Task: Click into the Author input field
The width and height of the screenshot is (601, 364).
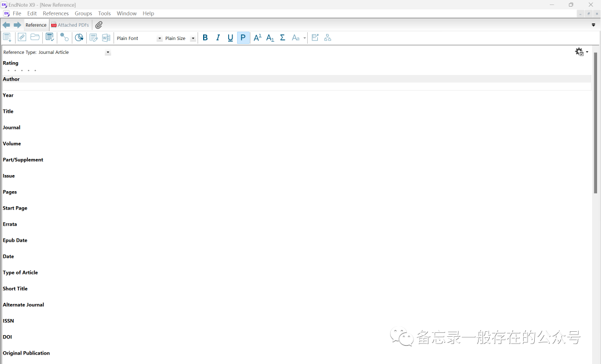Action: (x=296, y=87)
